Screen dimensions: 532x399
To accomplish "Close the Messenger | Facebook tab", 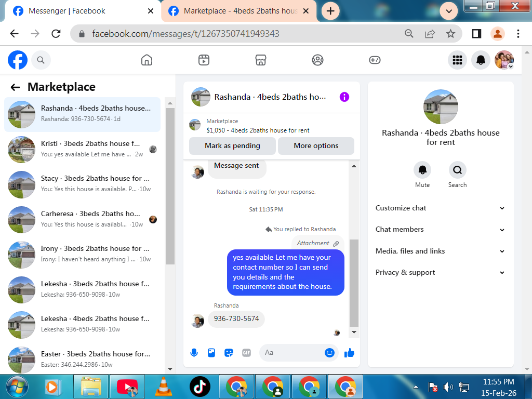I will (x=151, y=11).
